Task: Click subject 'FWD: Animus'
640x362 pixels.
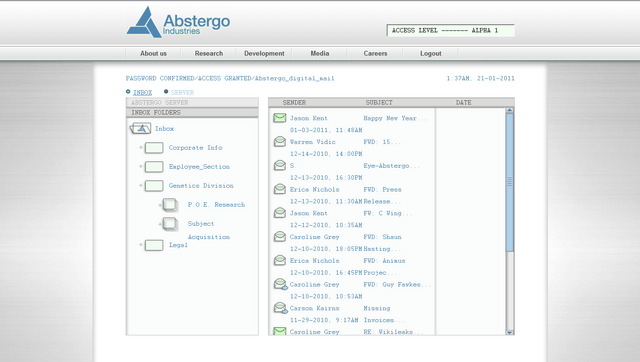Action: (x=384, y=261)
